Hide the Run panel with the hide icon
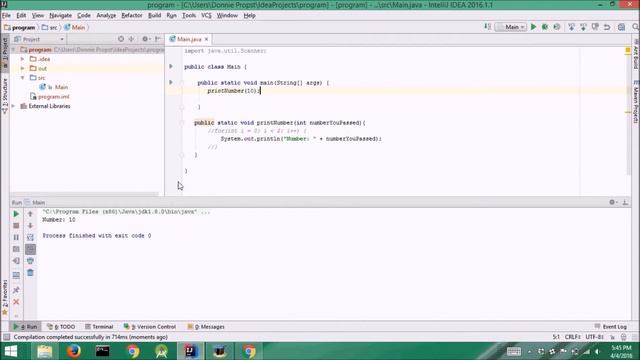Viewport: 640px width, 360px height. pyautogui.click(x=625, y=202)
